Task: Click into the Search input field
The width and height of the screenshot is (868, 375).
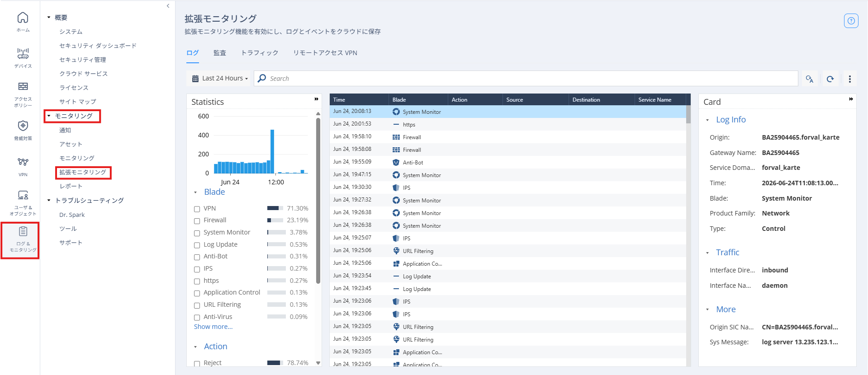Action: coord(526,78)
